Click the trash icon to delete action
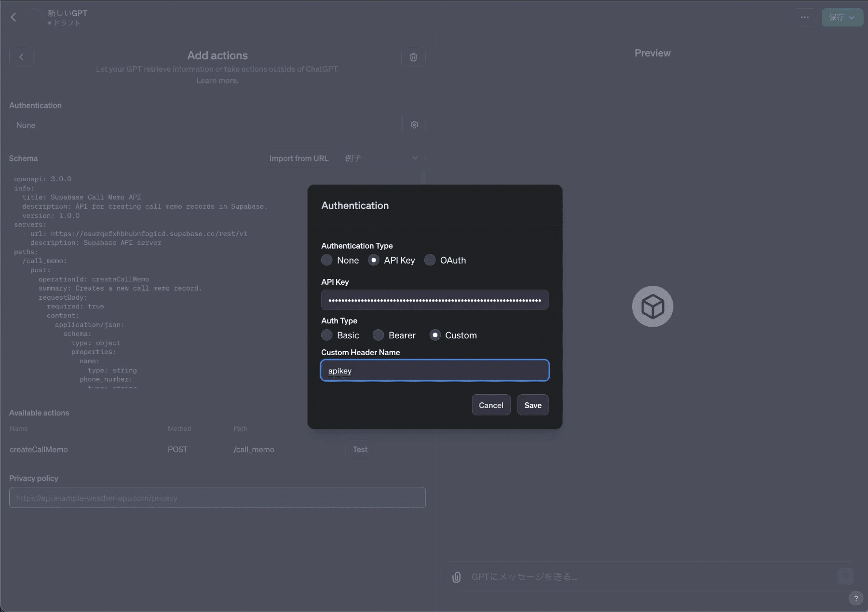The image size is (868, 612). tap(413, 57)
